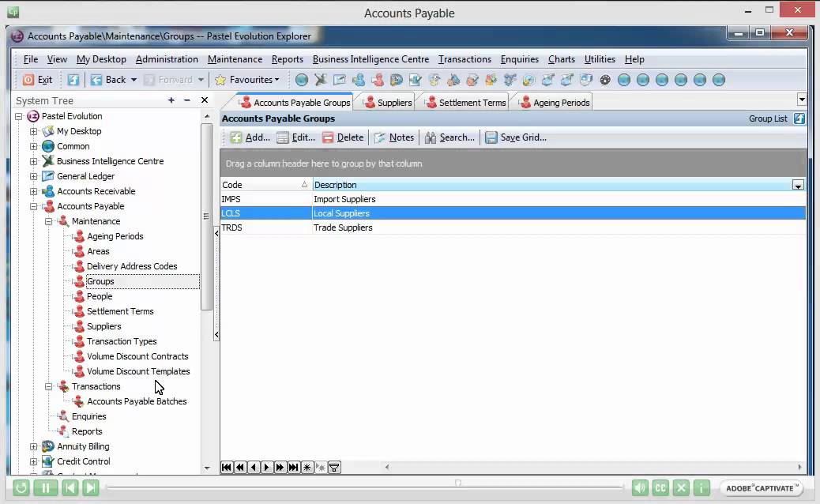
Task: Click the Adobe Captivate logo button
Action: (762, 488)
